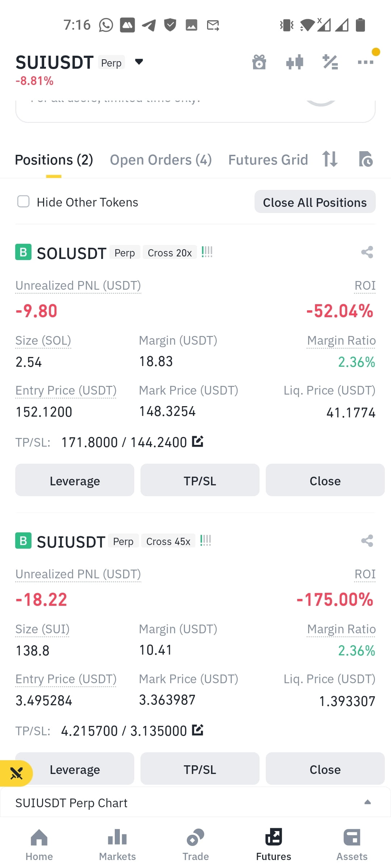Open the candlestick chart icon
The height and width of the screenshot is (868, 391).
point(295,62)
